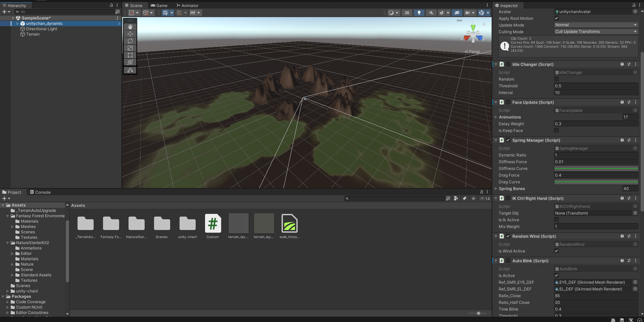Click the Stiffness Force input field

tap(596, 162)
